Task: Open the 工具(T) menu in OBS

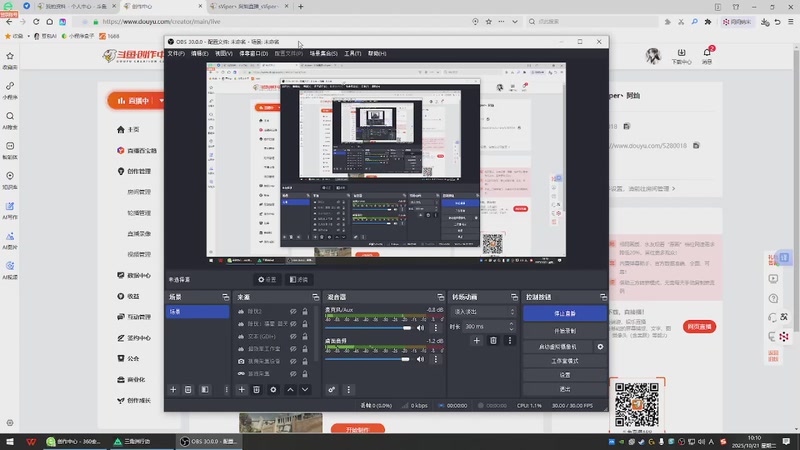Action: pyautogui.click(x=353, y=54)
